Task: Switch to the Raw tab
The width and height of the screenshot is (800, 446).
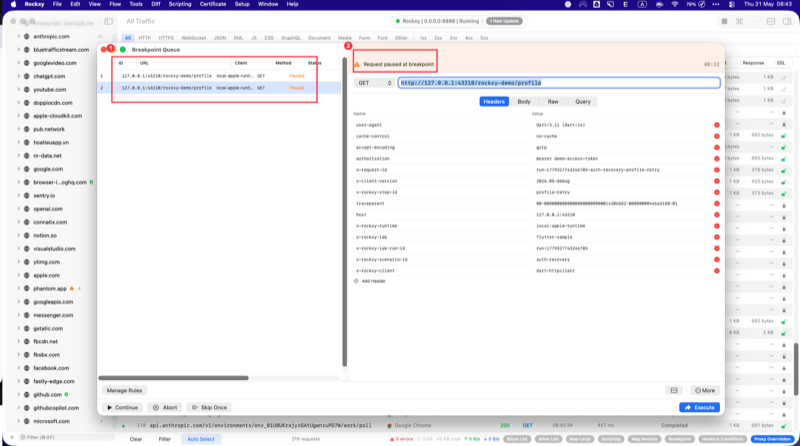Action: tap(553, 102)
